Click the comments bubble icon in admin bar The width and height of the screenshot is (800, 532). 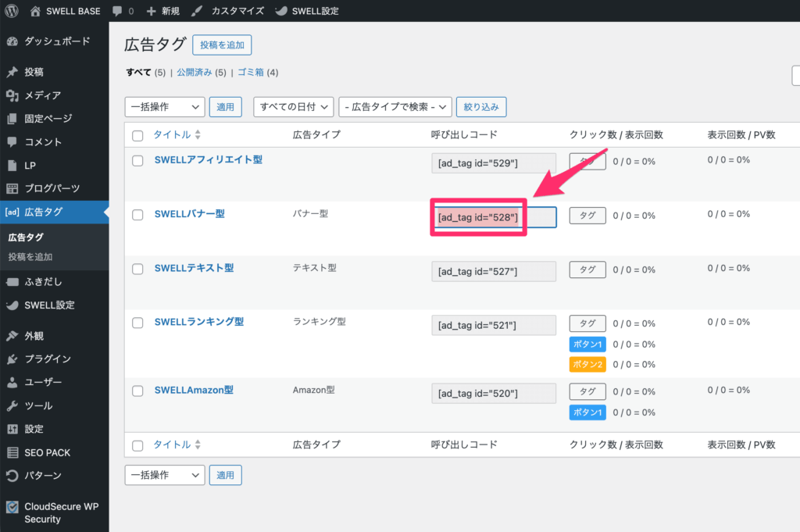click(x=117, y=11)
